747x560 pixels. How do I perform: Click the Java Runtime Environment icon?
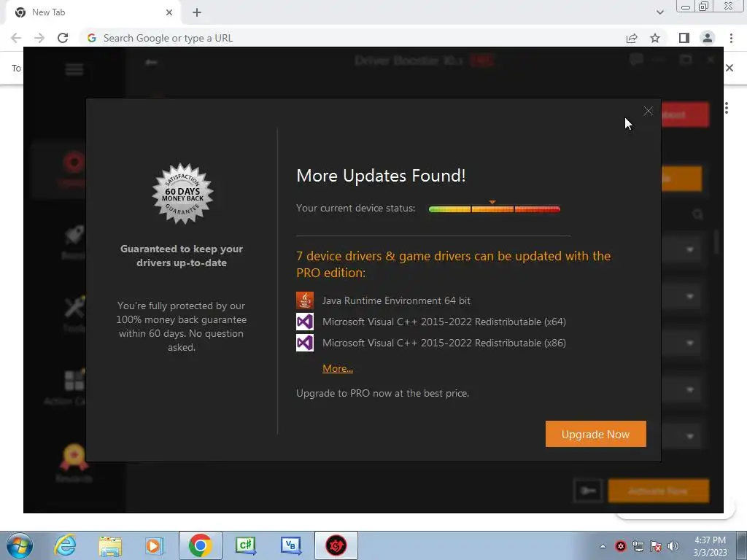305,300
